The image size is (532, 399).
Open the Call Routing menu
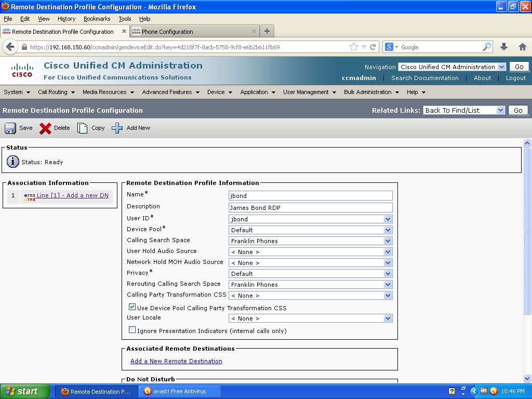pyautogui.click(x=56, y=92)
